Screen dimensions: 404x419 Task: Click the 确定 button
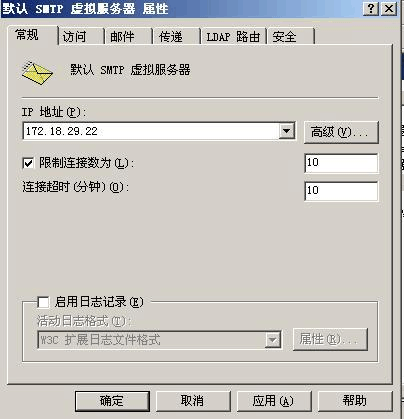(112, 401)
